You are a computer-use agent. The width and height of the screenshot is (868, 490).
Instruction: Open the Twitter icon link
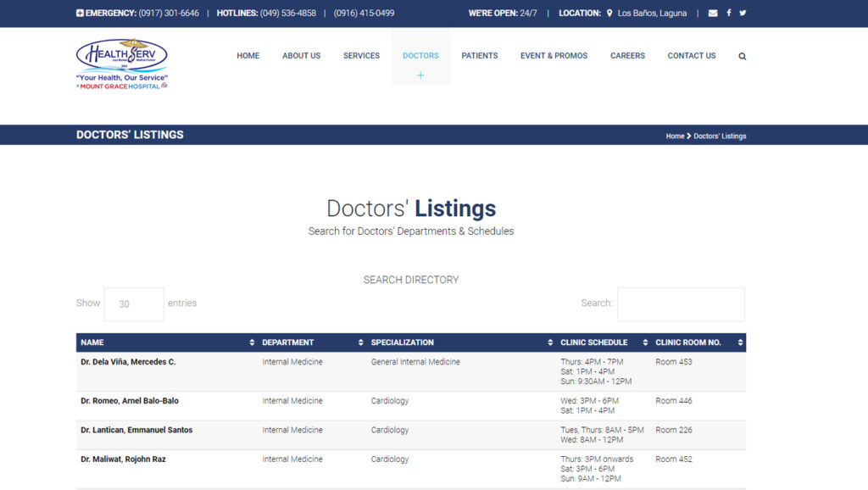pyautogui.click(x=743, y=14)
